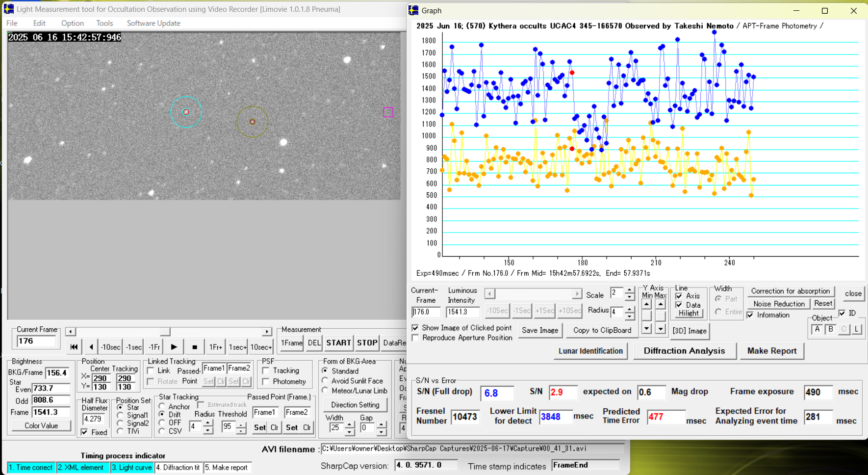Click the Current Frame slider thumb

pos(165,332)
